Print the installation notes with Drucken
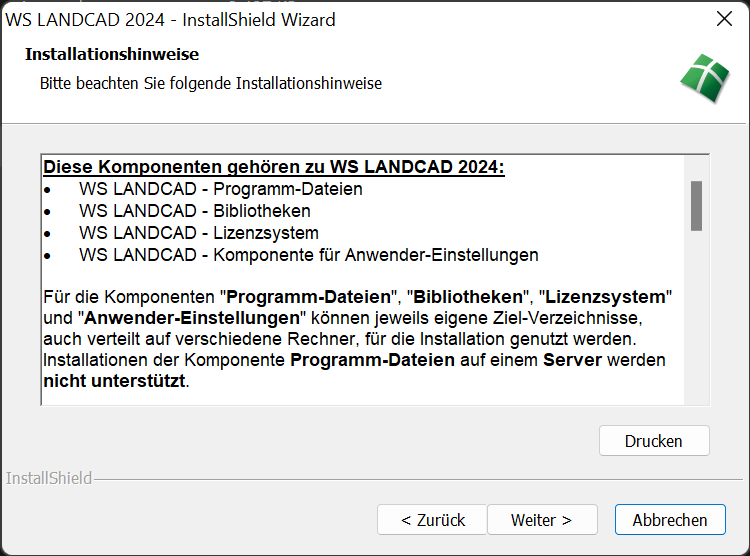This screenshot has width=750, height=556. click(x=653, y=441)
